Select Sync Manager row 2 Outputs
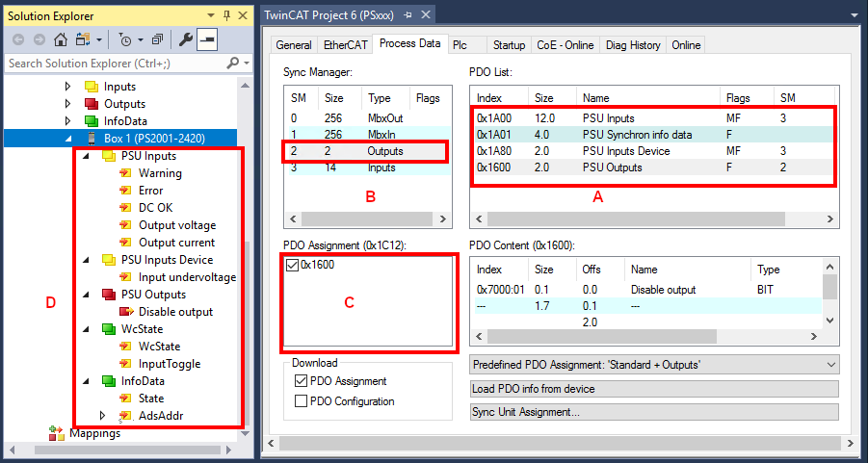Image resolution: width=868 pixels, height=463 pixels. tap(368, 150)
